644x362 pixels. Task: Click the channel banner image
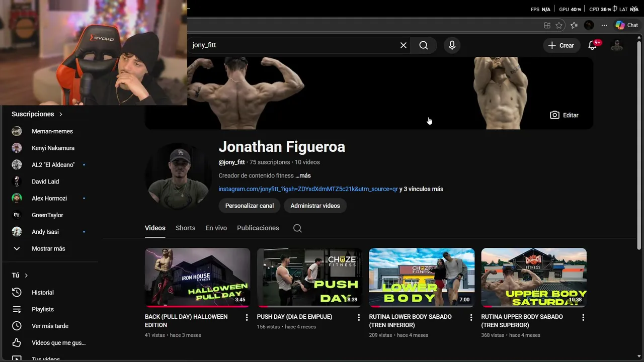tap(369, 93)
